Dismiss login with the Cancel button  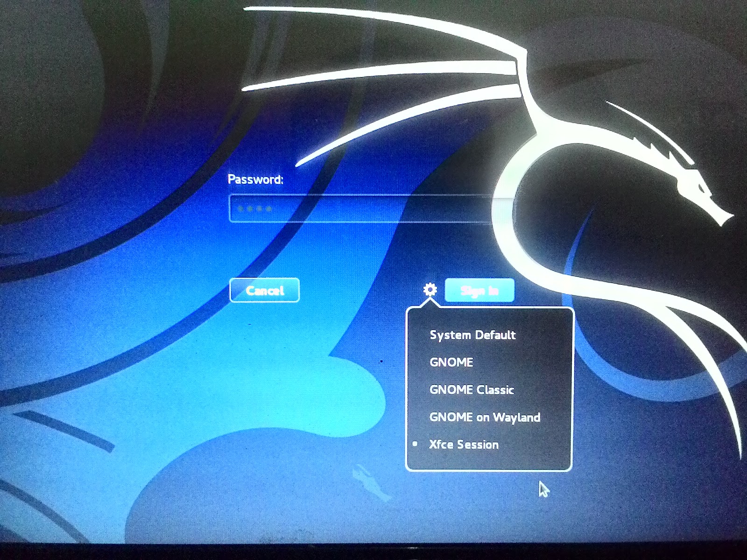264,290
